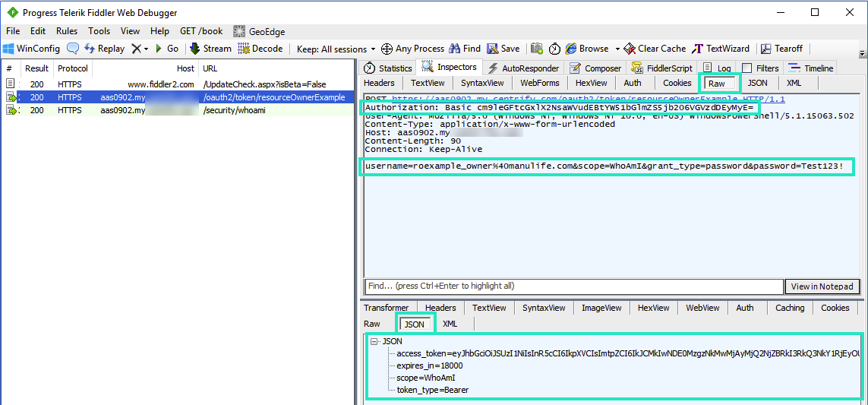Select request SyntaxView tab
Screen dimensions: 868x405
tap(482, 83)
